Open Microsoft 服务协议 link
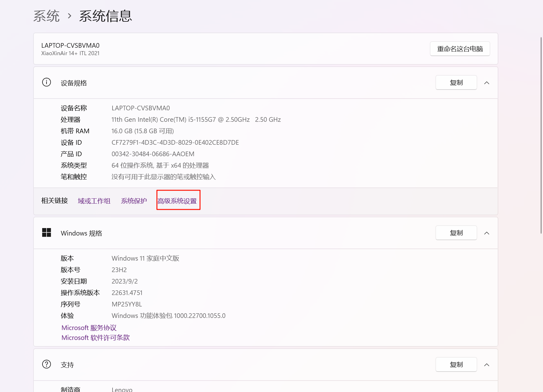This screenshot has width=543, height=392. [x=89, y=328]
